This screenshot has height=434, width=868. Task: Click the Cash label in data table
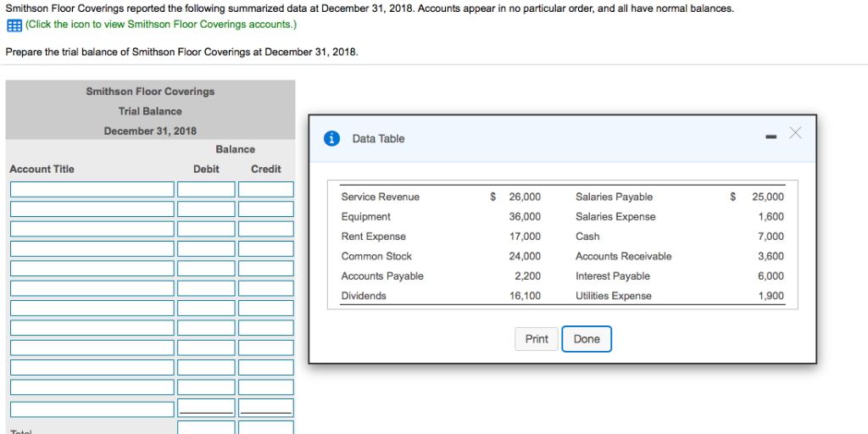coord(587,237)
